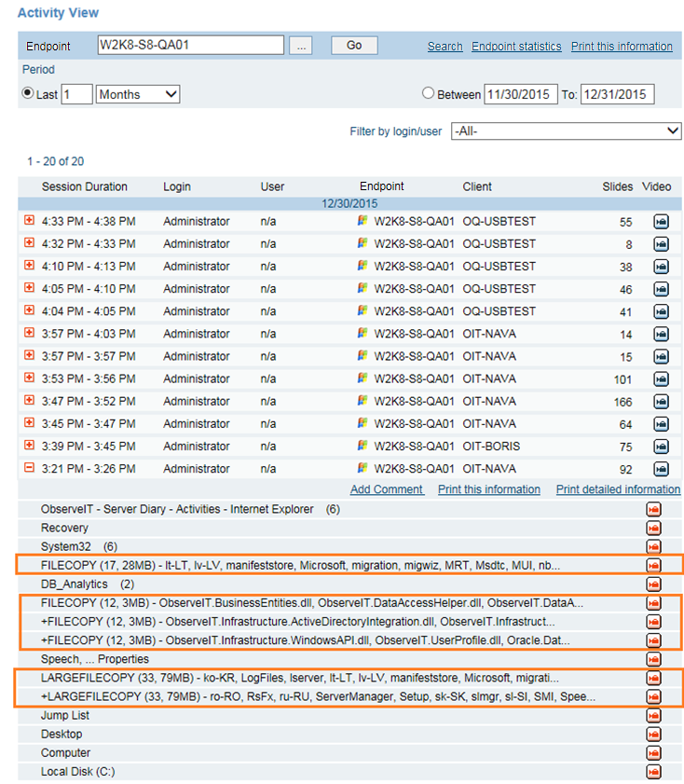
Task: Click the Endpoint name input field
Action: (x=190, y=45)
